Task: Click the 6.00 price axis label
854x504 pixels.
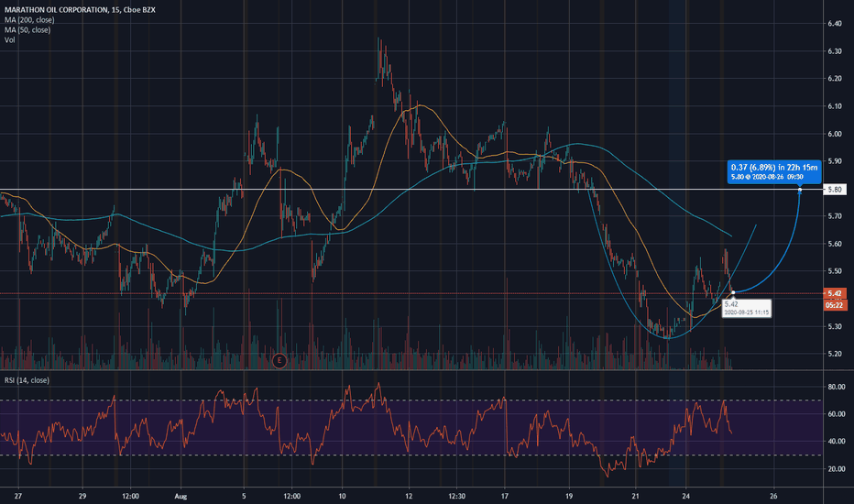Action: click(x=835, y=134)
